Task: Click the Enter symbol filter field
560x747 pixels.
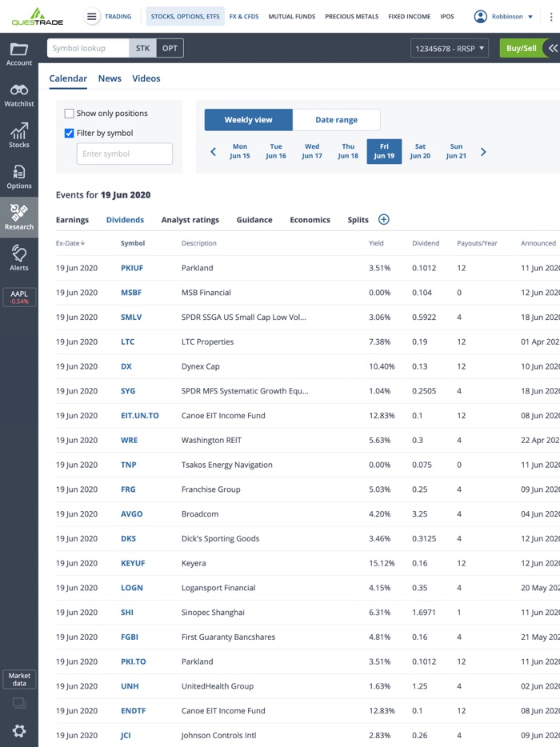Action: click(x=124, y=154)
